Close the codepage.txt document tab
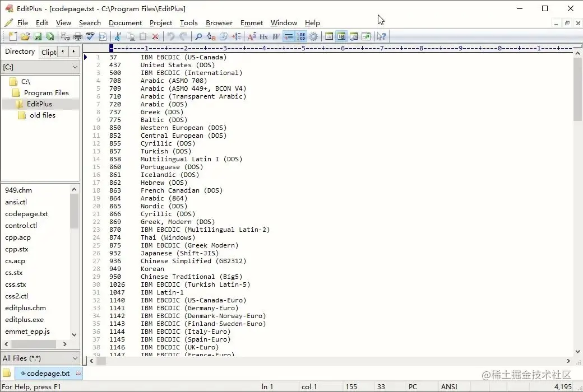Viewport: 583px width, 392px height. [78, 372]
